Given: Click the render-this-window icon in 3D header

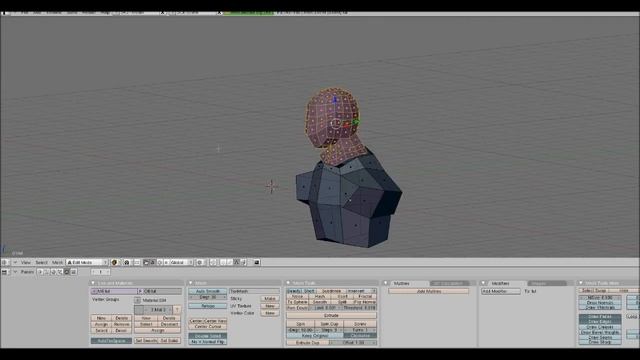Looking at the screenshot, I should 257,262.
